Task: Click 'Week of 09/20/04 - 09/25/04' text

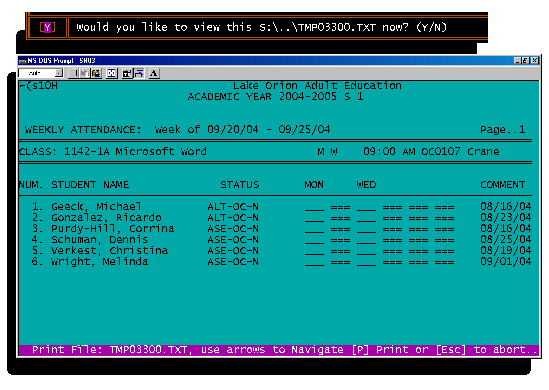Action: point(242,130)
